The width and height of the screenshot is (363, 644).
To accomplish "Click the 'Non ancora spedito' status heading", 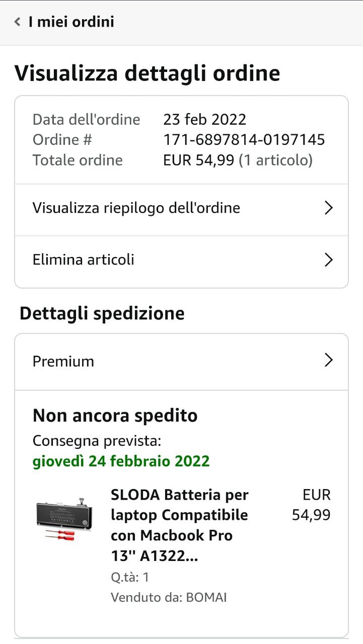I will (115, 416).
